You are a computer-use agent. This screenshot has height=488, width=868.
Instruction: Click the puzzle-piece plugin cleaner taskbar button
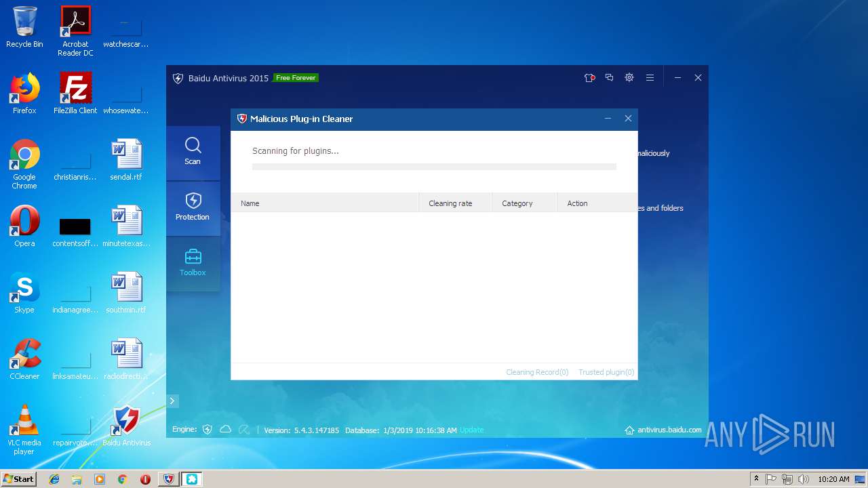point(192,479)
